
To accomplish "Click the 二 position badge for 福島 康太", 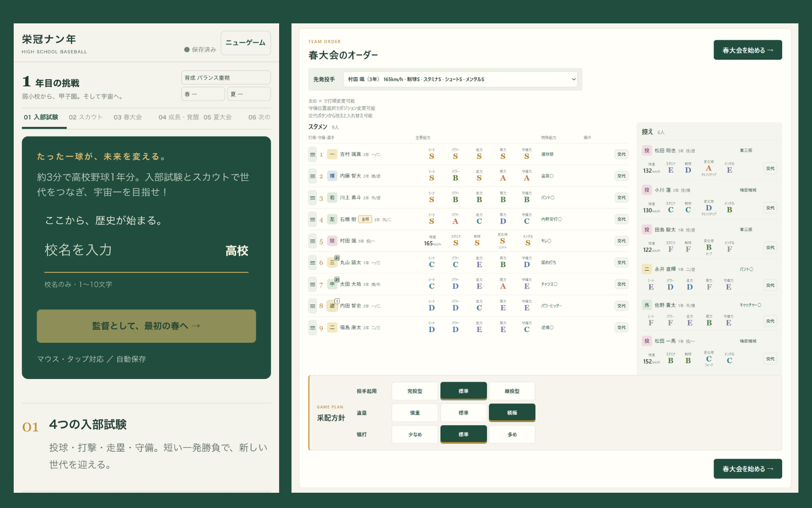I will pyautogui.click(x=332, y=328).
